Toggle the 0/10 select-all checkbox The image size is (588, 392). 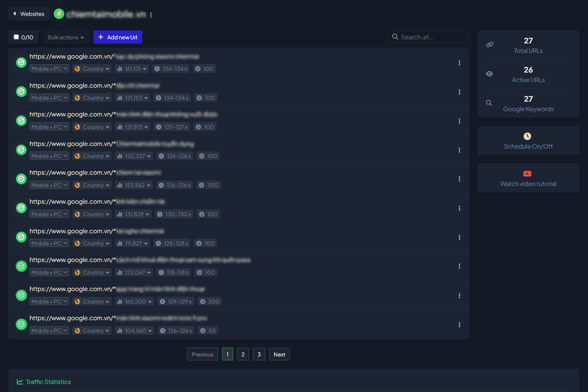point(16,37)
